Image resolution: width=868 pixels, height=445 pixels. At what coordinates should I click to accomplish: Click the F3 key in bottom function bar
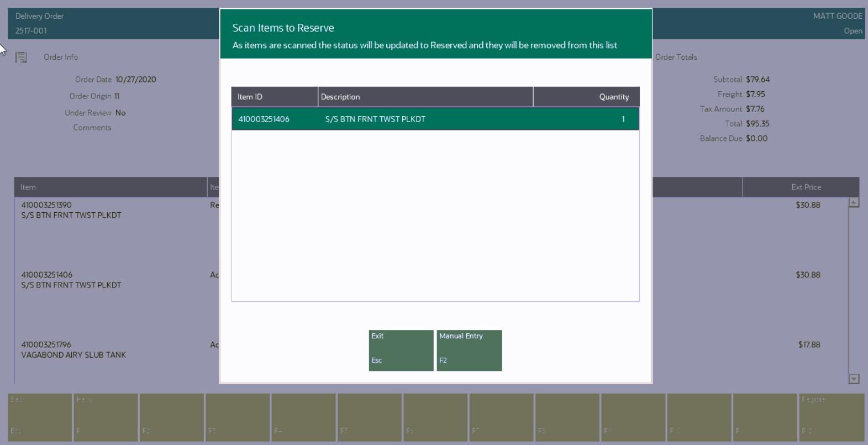pyautogui.click(x=238, y=417)
